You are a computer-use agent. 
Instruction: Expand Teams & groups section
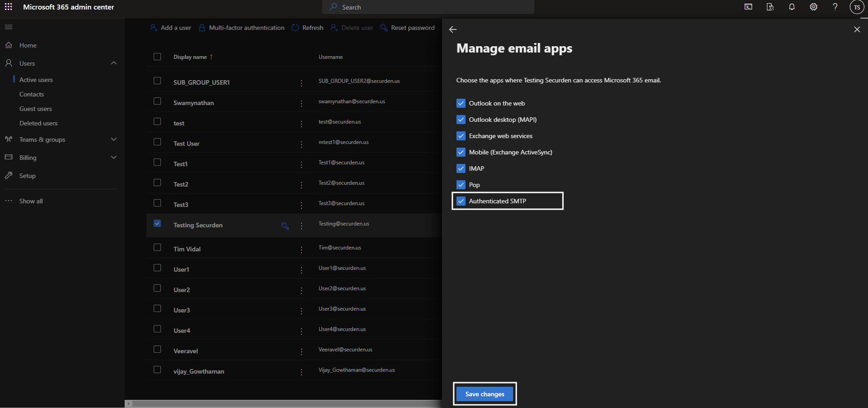114,139
